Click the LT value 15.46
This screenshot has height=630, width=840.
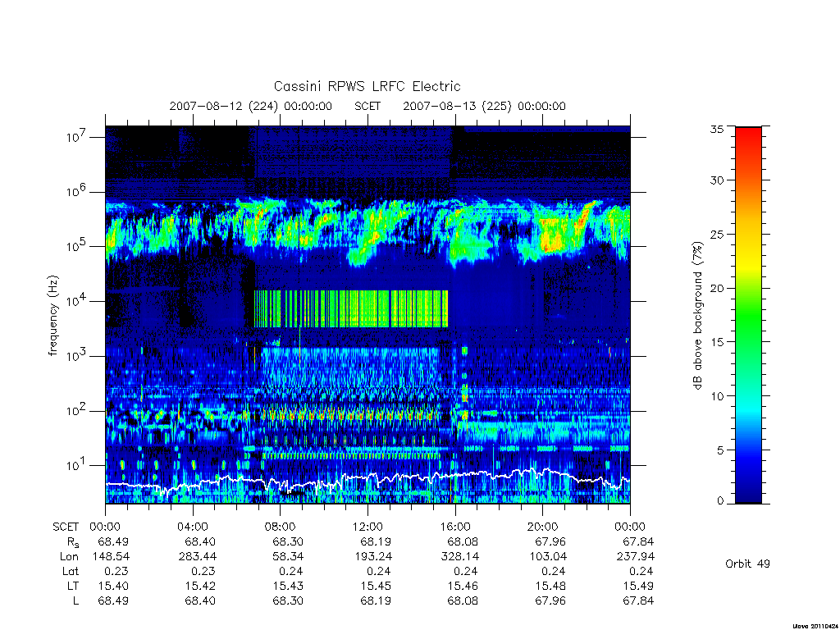coord(463,586)
